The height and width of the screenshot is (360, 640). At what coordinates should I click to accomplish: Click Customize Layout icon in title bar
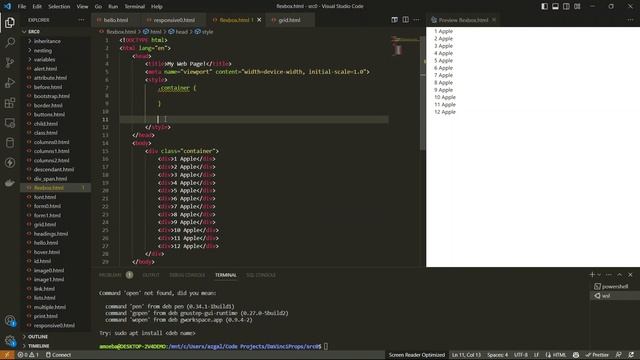tap(577, 6)
